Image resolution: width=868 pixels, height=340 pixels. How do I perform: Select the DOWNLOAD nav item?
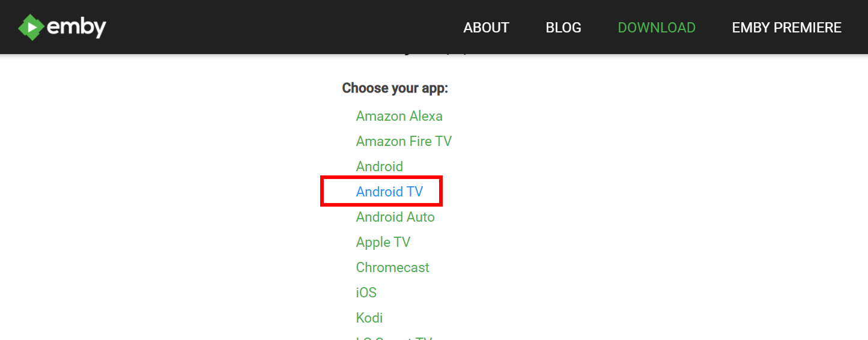[657, 28]
